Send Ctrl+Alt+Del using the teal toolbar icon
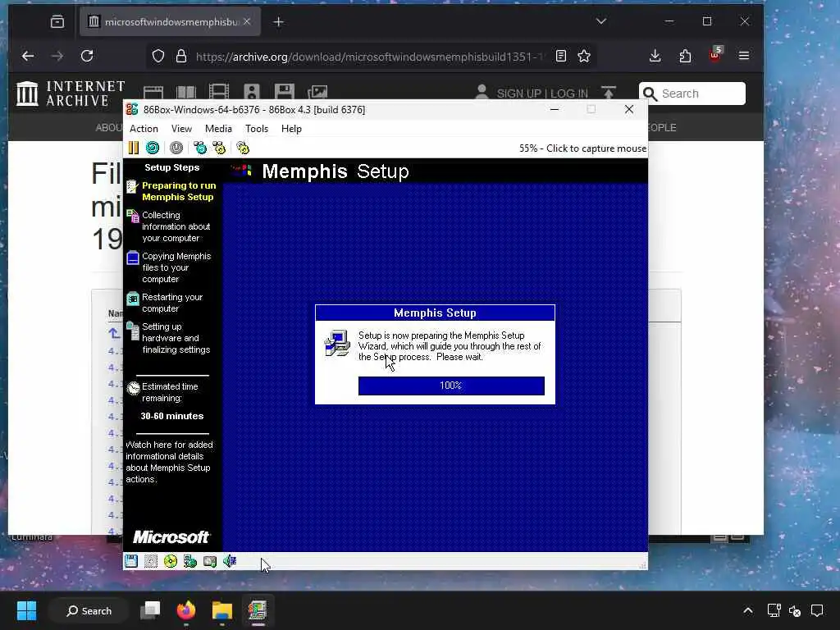Image resolution: width=840 pixels, height=630 pixels. point(200,148)
